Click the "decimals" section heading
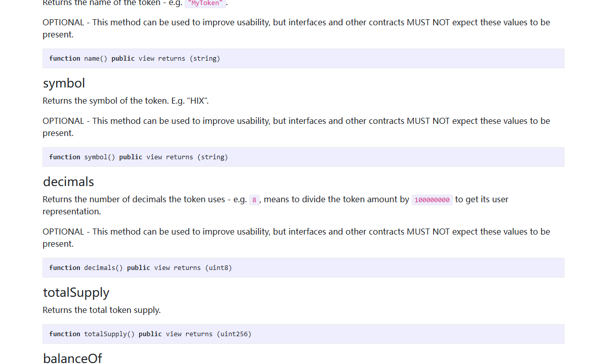This screenshot has width=607, height=364. pyautogui.click(x=68, y=181)
